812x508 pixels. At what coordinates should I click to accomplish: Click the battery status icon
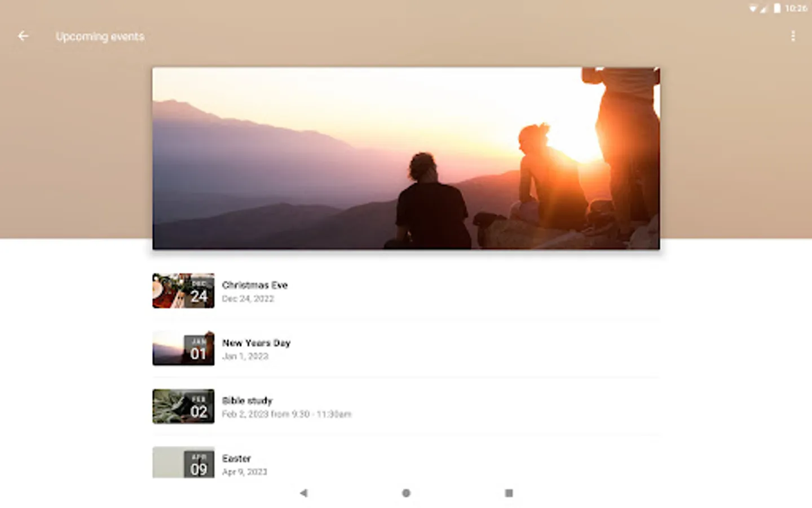777,8
